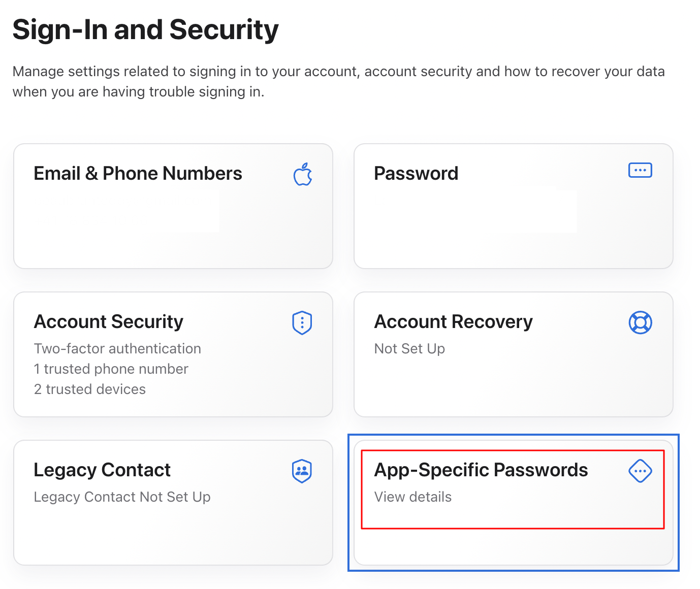Screen dimensions: 700x589
Task: Click 2 trusted devices line
Action: [x=89, y=389]
